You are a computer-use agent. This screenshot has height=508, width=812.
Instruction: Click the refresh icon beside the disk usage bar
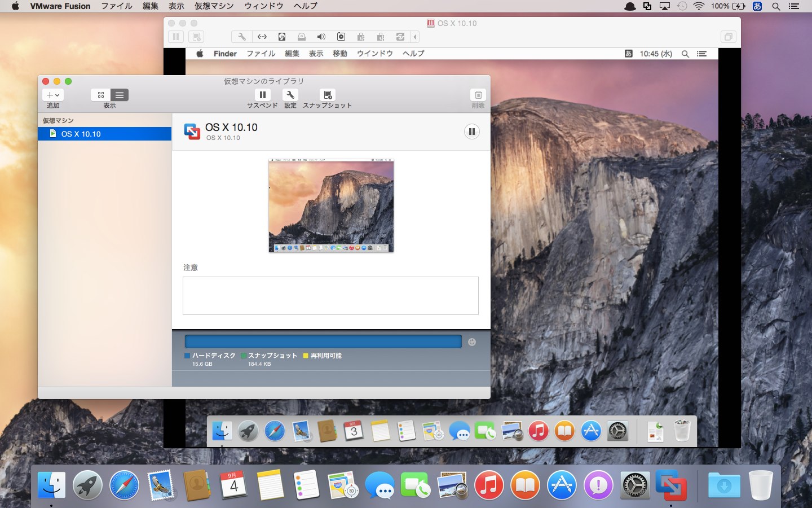point(472,341)
